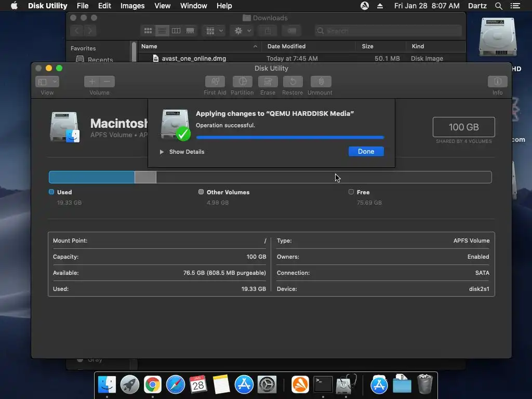Open Finder group-by dropdown
This screenshot has height=399, width=532.
point(214,31)
